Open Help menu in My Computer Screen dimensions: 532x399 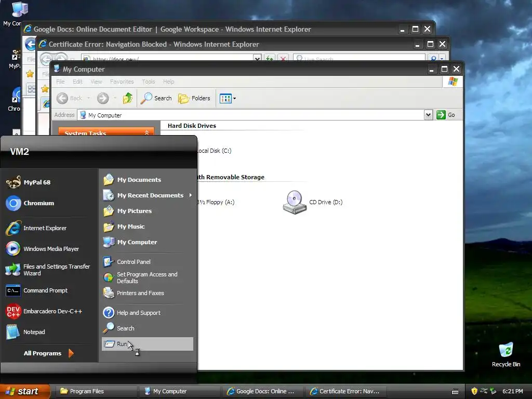pyautogui.click(x=169, y=82)
